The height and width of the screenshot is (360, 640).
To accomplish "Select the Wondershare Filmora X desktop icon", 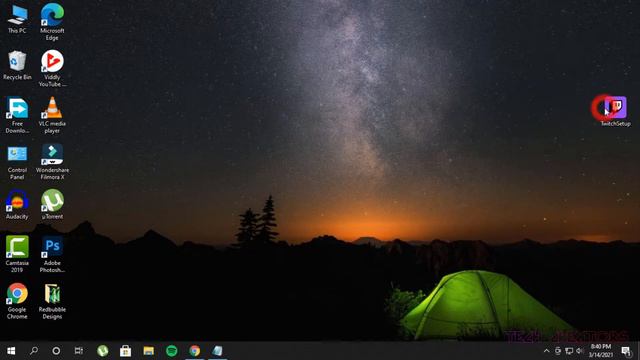I will (52, 162).
